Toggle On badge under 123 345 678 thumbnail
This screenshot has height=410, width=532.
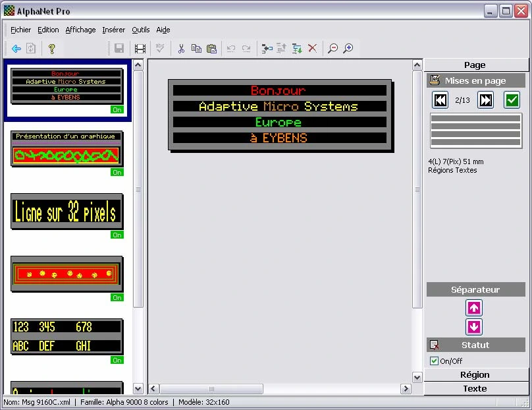click(117, 360)
